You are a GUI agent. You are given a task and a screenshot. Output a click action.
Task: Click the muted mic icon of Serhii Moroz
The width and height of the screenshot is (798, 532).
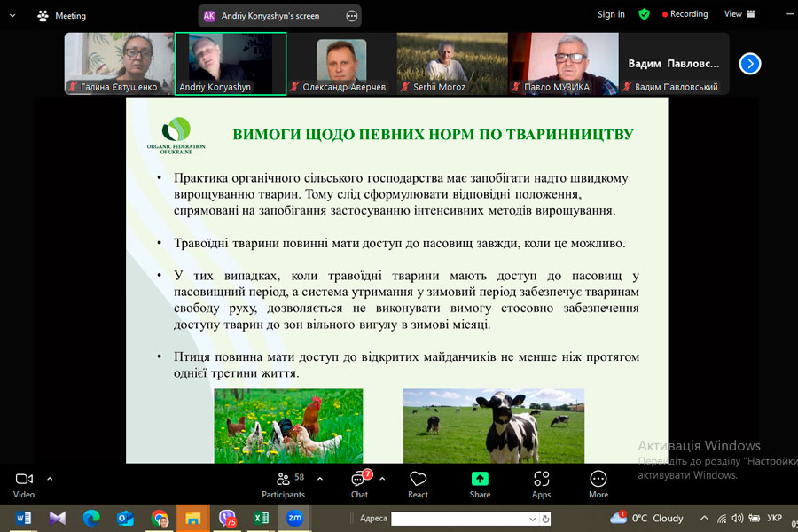click(x=405, y=87)
